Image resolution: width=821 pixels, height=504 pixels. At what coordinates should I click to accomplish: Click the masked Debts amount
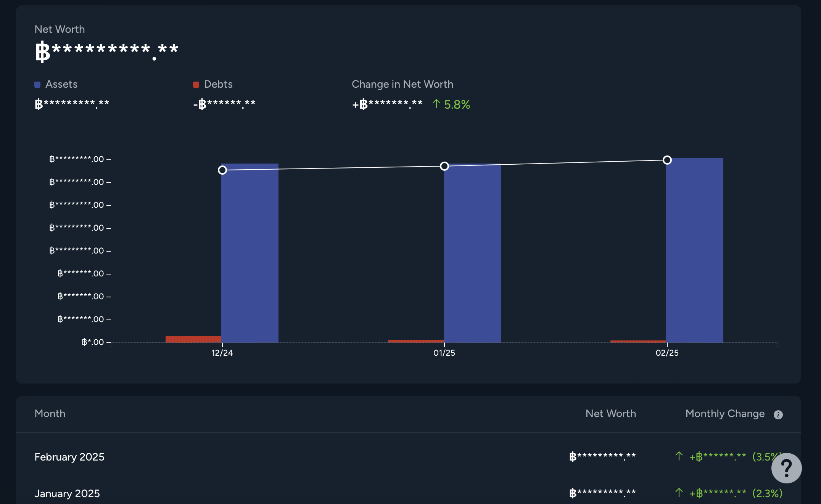[x=224, y=104]
